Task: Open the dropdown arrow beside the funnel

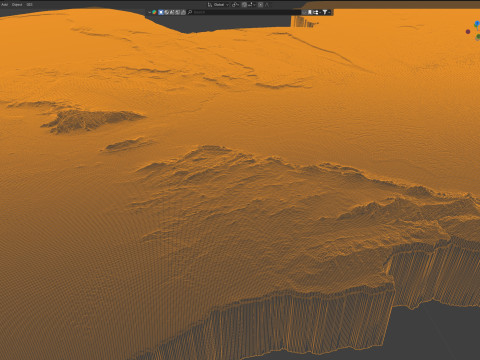Action: coord(329,12)
